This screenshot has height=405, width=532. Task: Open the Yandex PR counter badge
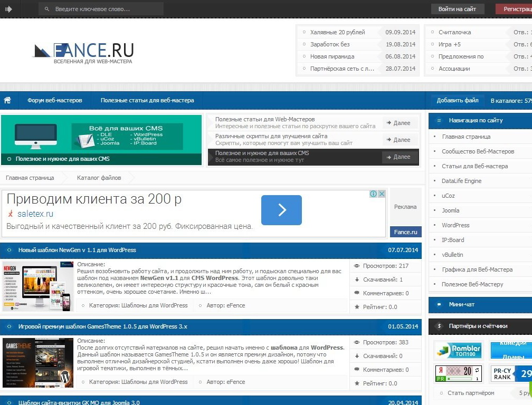click(458, 373)
